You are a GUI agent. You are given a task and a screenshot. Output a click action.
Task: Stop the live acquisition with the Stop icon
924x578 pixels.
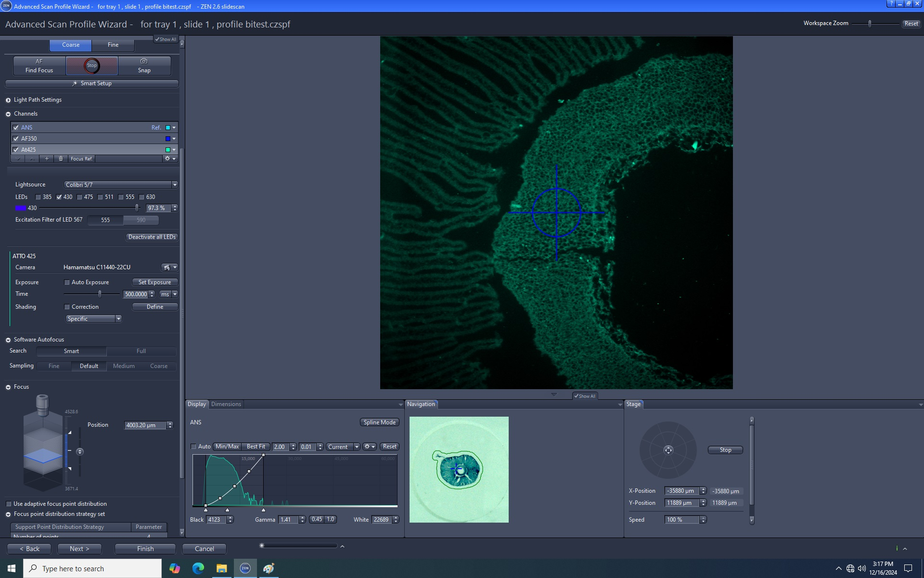(x=91, y=66)
